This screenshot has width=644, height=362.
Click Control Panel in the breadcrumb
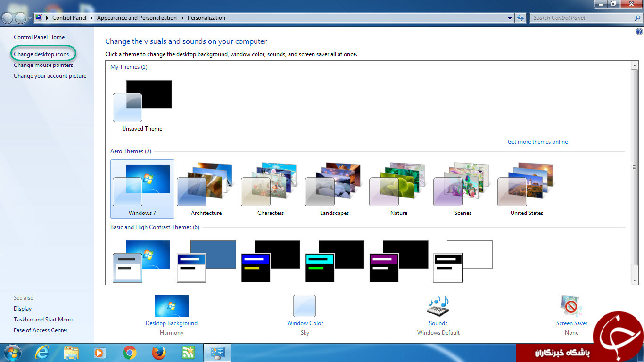tap(69, 18)
